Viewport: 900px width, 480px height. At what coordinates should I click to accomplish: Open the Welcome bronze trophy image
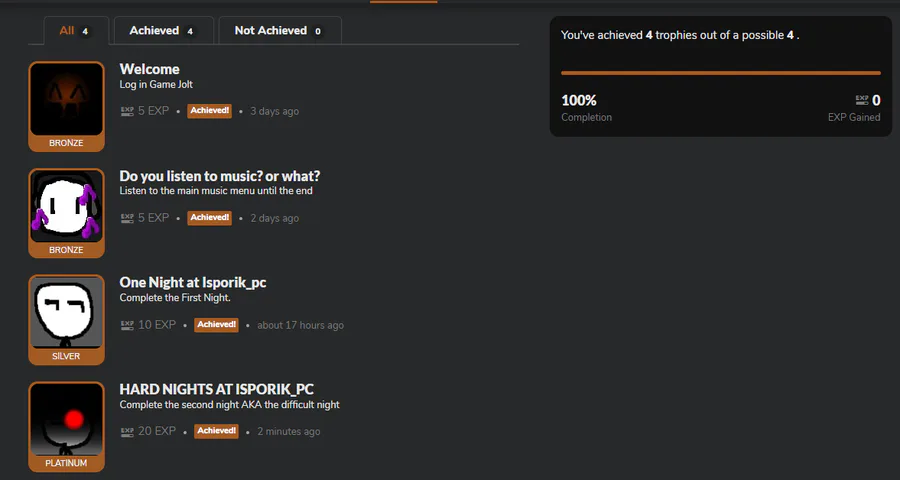point(67,100)
